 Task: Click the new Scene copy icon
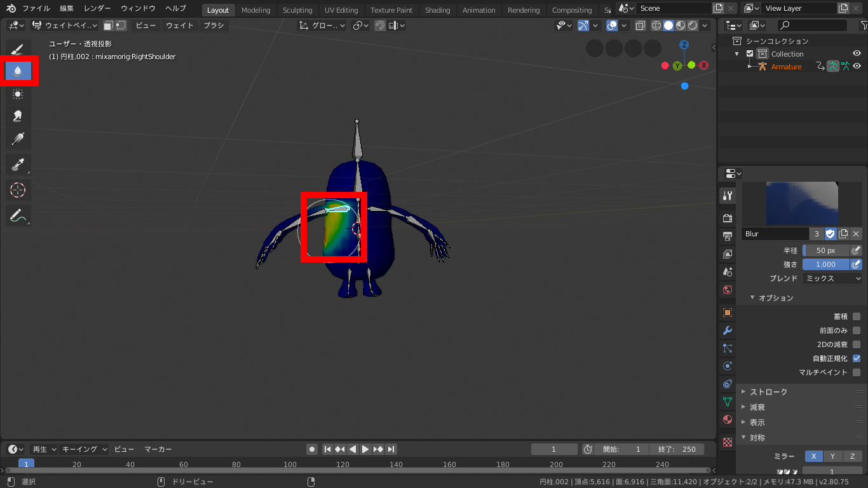coord(718,8)
